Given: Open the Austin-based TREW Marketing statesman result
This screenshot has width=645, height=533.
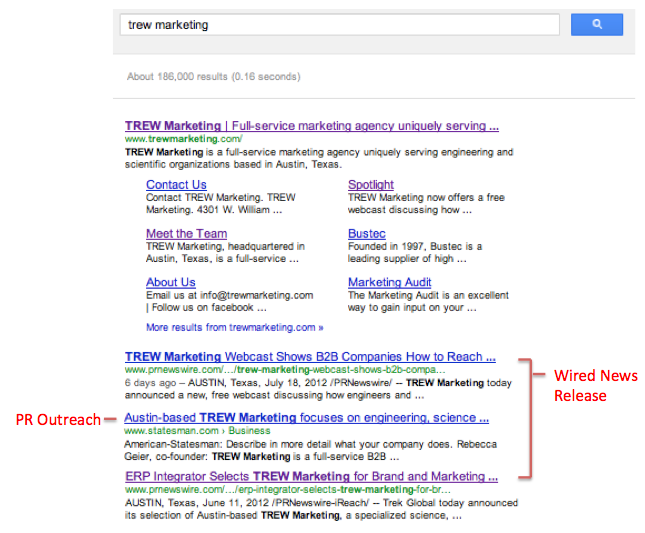Looking at the screenshot, I should point(306,418).
